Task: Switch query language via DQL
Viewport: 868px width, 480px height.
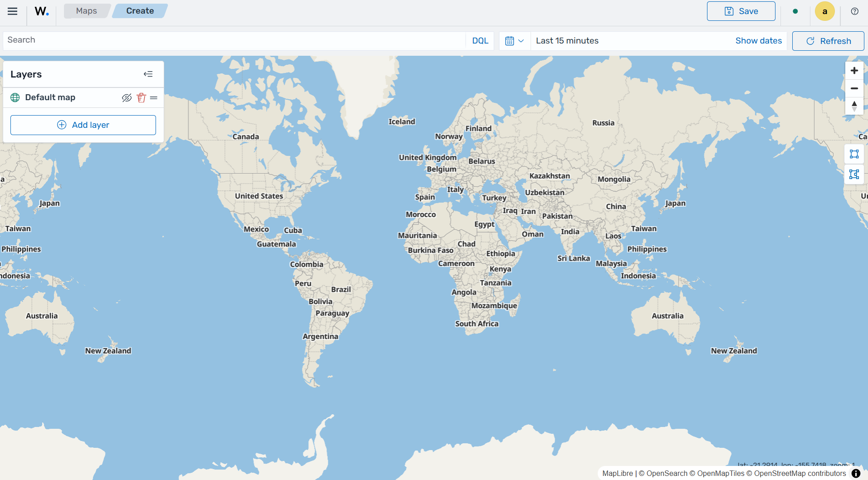Action: [x=480, y=41]
